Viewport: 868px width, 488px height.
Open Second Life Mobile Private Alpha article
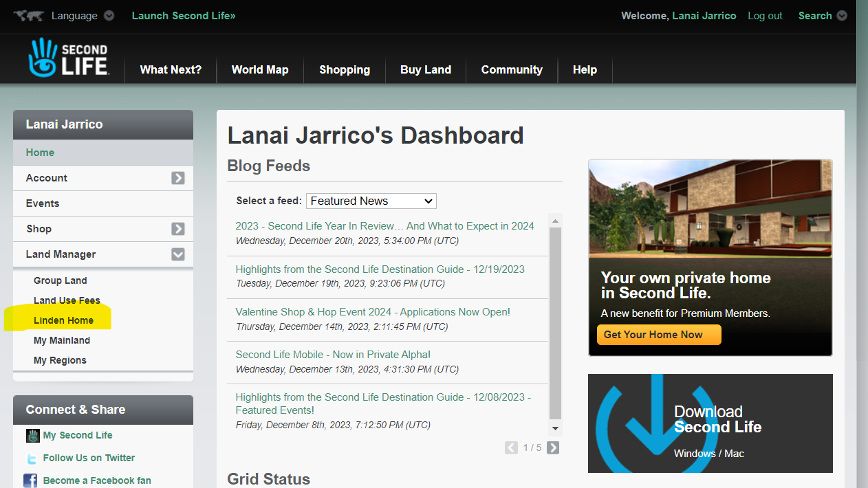click(333, 355)
